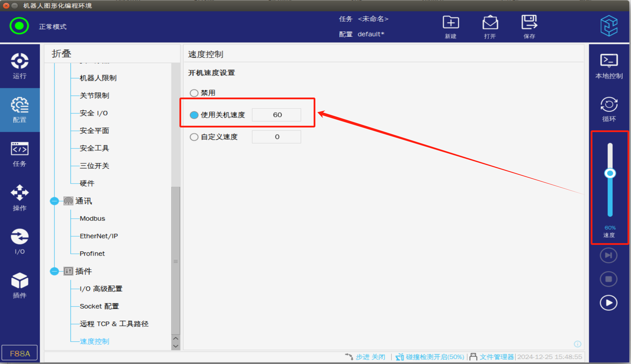Open Socket 配置 settings
The height and width of the screenshot is (364, 631).
(x=99, y=306)
